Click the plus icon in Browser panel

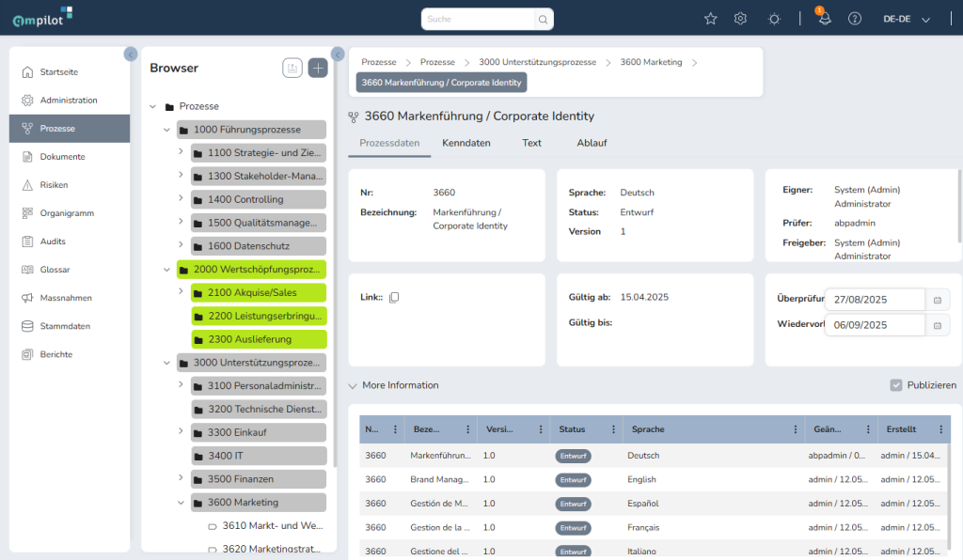[x=318, y=68]
